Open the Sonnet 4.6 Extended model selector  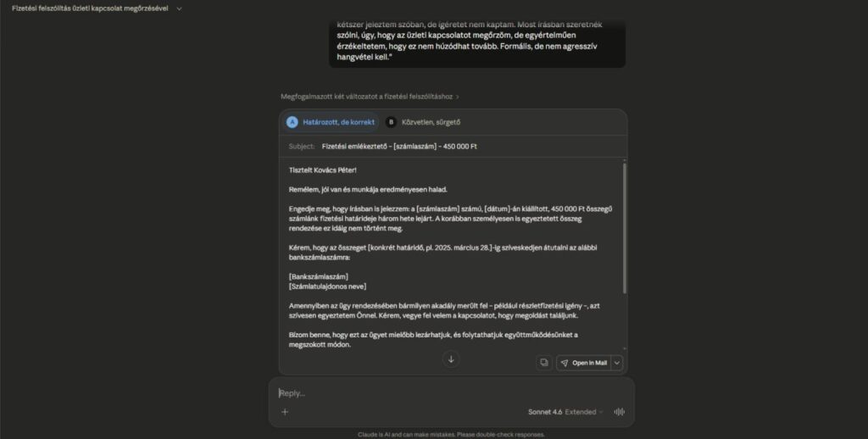point(565,412)
